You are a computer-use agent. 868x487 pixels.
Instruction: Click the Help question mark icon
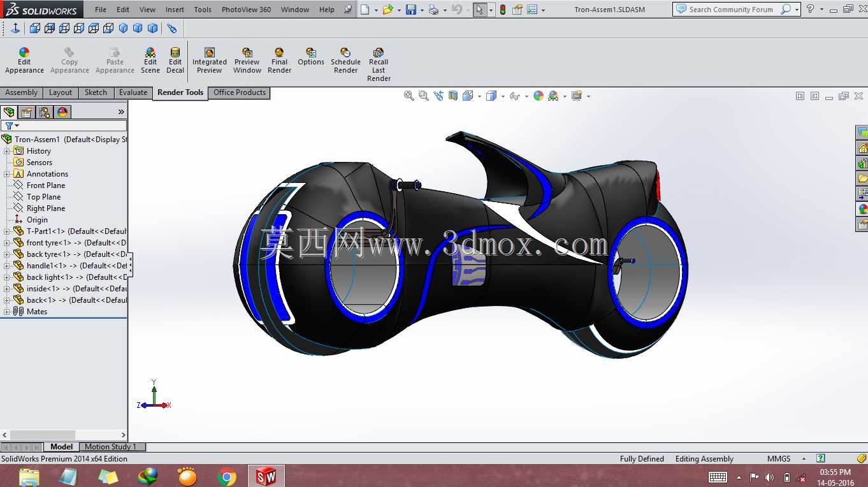(810, 10)
